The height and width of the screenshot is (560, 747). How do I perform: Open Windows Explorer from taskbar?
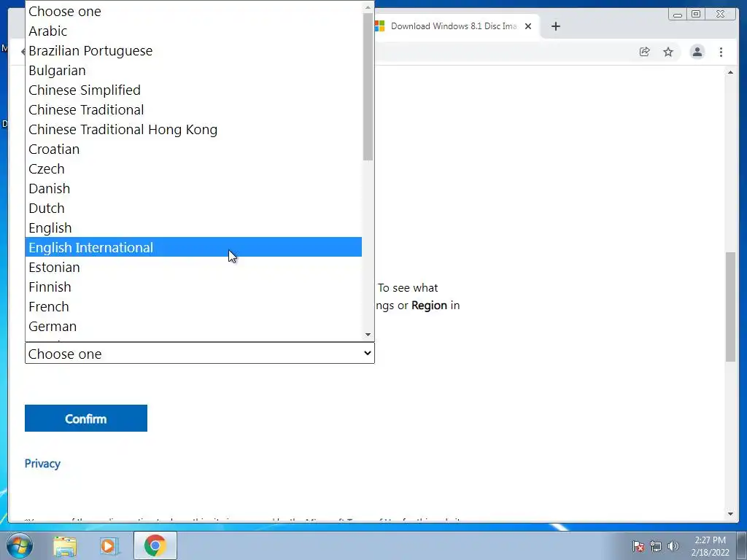coord(65,546)
